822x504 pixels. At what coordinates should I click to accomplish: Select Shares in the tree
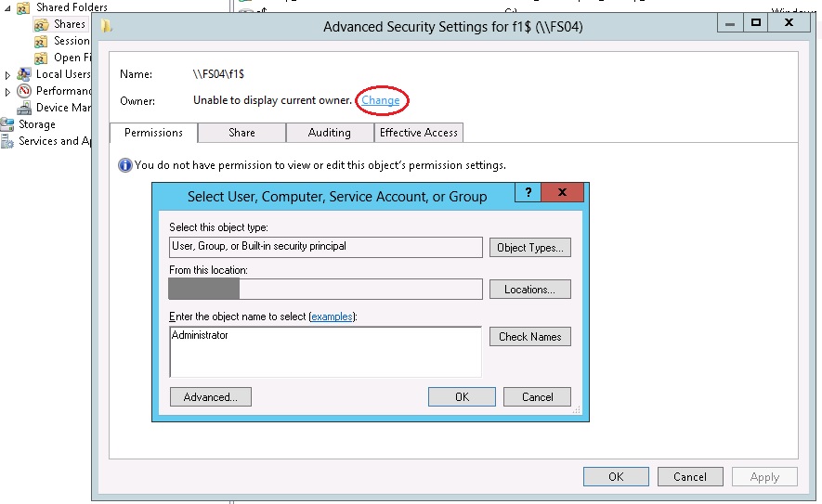coord(70,24)
